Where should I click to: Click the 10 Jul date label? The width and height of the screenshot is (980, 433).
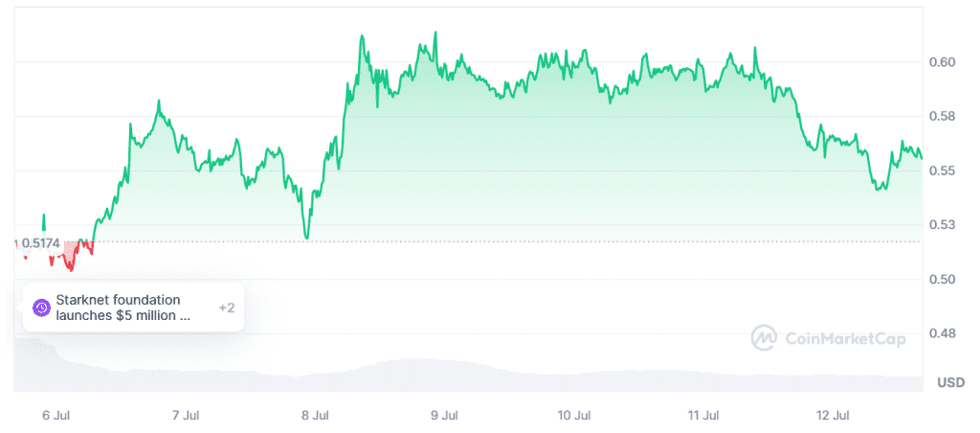(574, 415)
